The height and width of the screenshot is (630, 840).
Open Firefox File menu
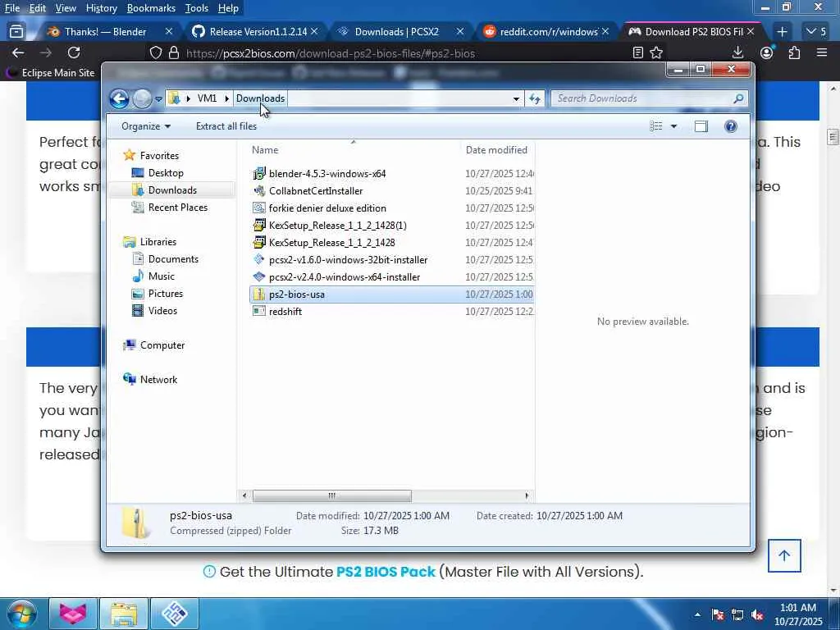(x=11, y=8)
